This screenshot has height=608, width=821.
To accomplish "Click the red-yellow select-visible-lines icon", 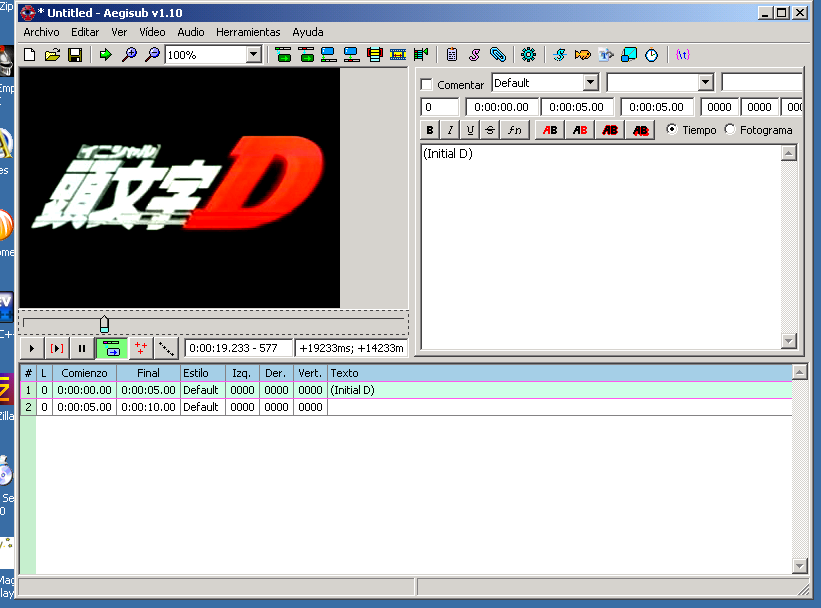I will coord(374,54).
